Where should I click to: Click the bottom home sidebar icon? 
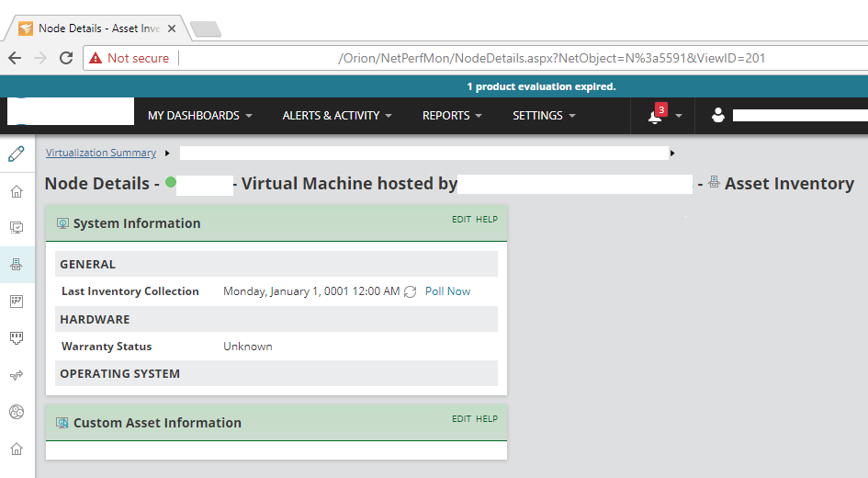pyautogui.click(x=17, y=449)
